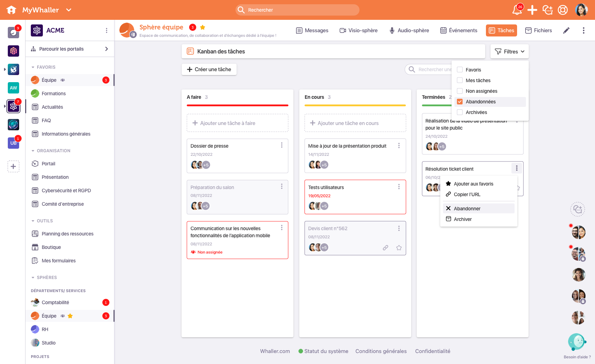Select Copier l'URL menu entry
Image resolution: width=595 pixels, height=364 pixels.
click(479, 194)
